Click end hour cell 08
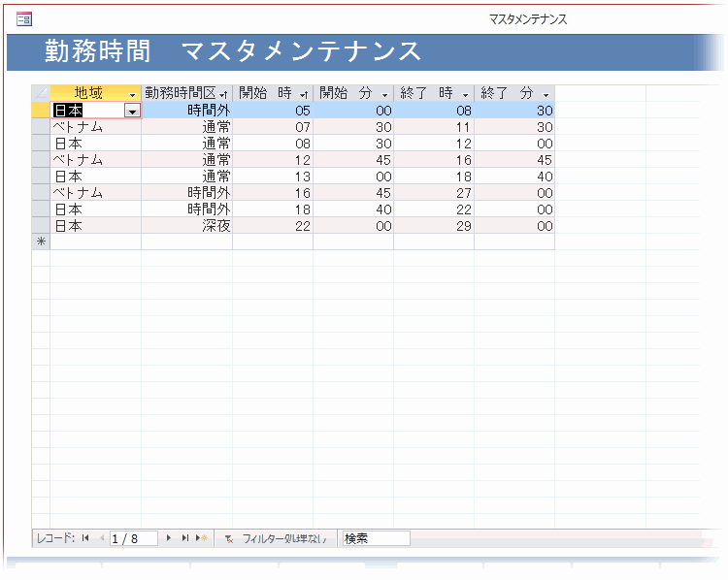Screen dimensions: 728x580 pos(434,111)
